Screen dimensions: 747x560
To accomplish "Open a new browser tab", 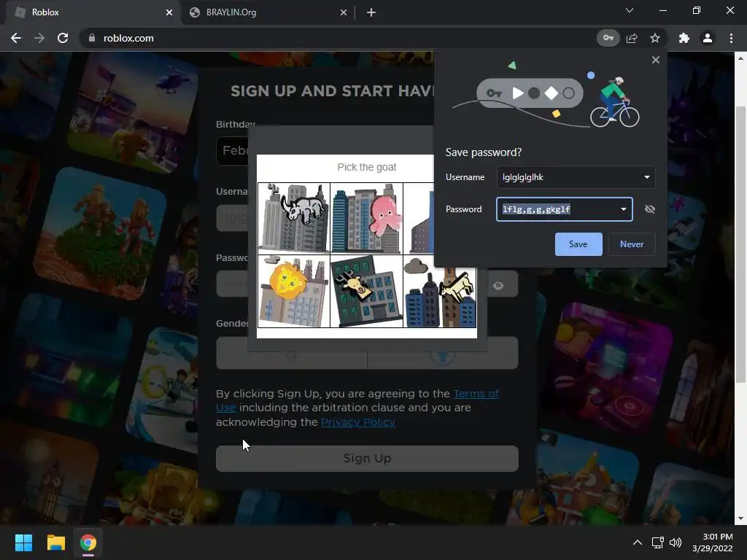I will tap(371, 12).
